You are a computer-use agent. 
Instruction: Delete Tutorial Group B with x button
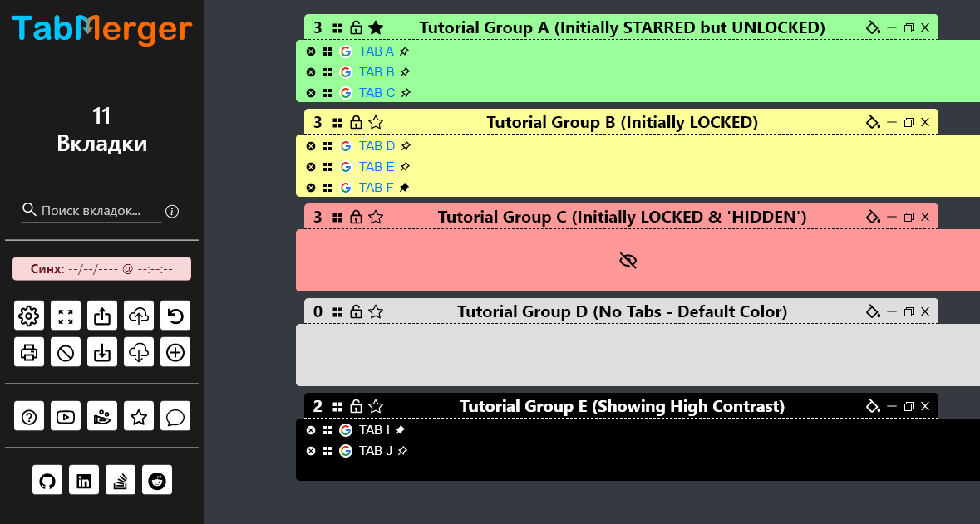click(926, 122)
